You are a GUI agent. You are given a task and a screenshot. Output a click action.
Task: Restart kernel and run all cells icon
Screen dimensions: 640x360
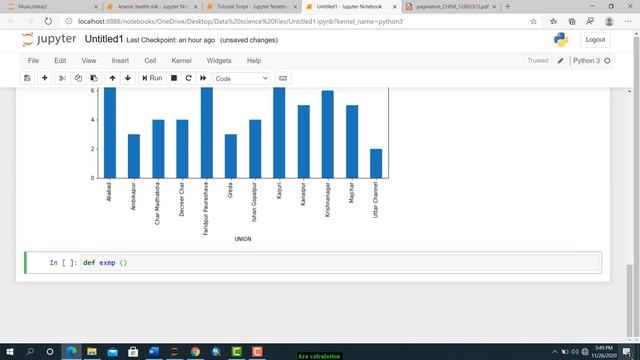tap(203, 78)
